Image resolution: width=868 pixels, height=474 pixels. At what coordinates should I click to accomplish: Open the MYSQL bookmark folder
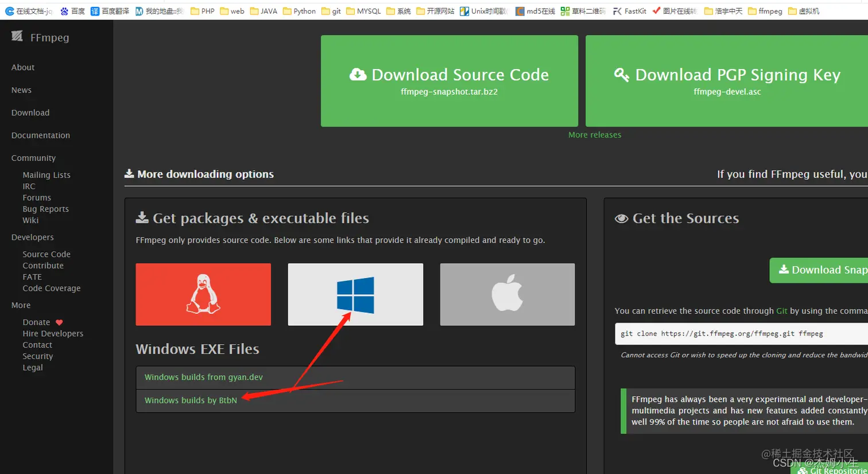(363, 11)
